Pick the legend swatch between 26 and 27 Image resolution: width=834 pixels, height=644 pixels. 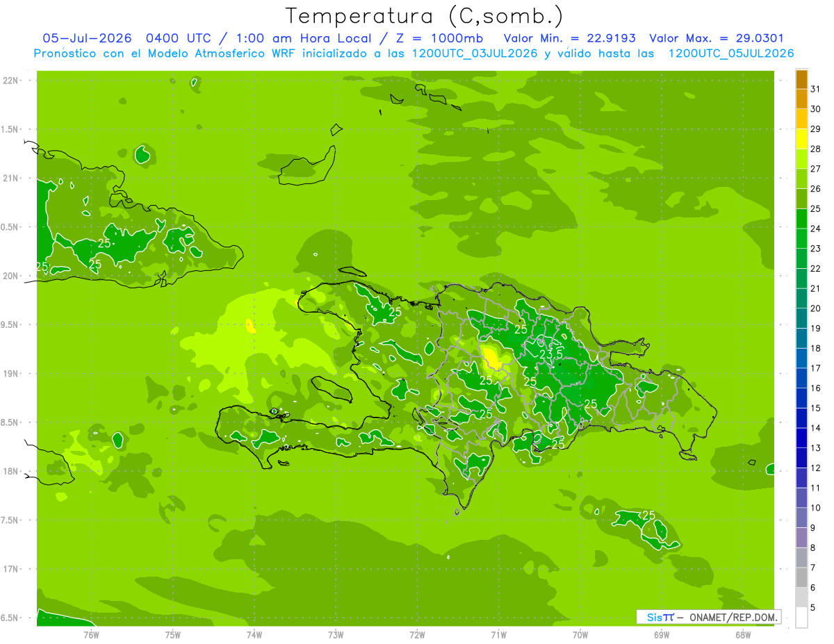[x=801, y=179]
